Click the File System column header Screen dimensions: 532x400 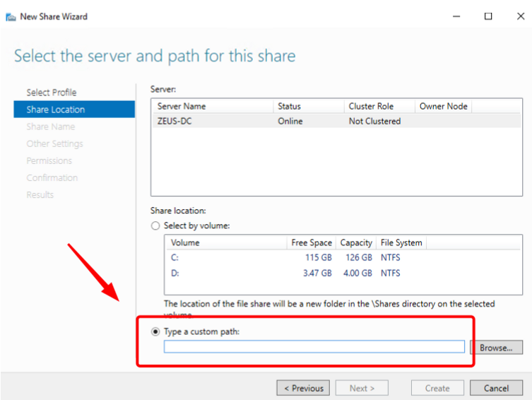coord(401,242)
